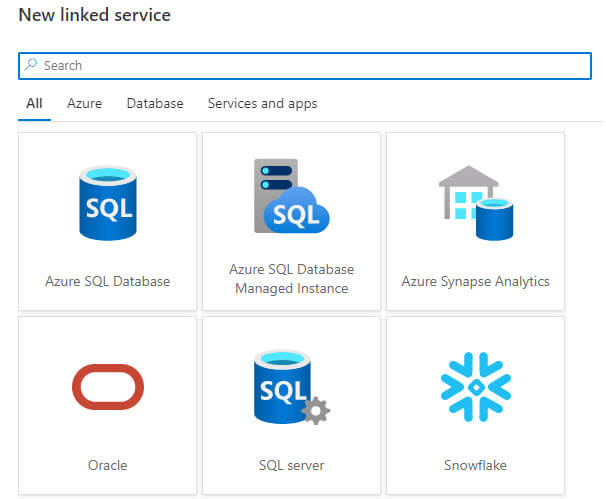Select 'Azure SQL Database Managed Instance' label

click(291, 279)
